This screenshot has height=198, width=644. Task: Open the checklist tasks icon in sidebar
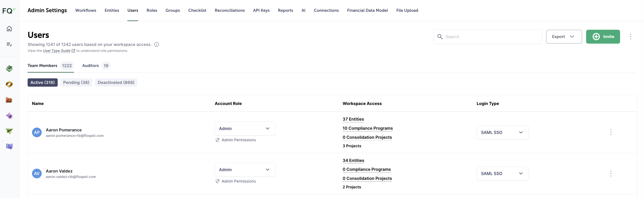pyautogui.click(x=9, y=44)
